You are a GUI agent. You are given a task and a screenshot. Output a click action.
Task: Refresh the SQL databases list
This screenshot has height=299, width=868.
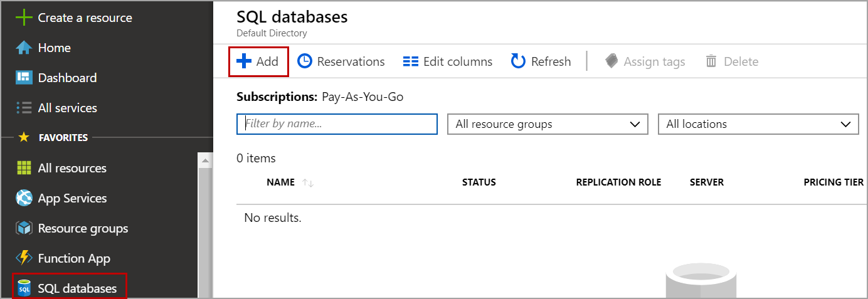click(x=541, y=61)
